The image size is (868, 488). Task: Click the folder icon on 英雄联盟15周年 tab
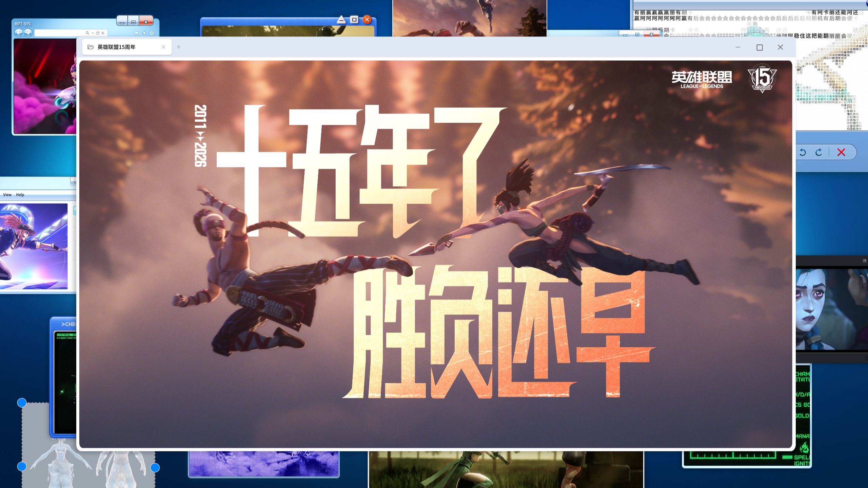tap(91, 47)
